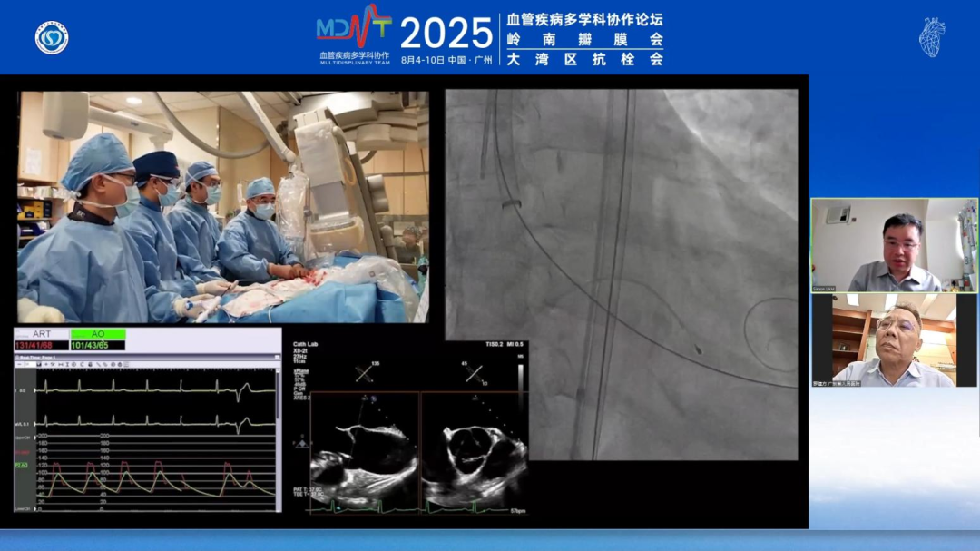Select the bottom participant's webcam tile
Viewport: 980px width, 551px height.
894,340
